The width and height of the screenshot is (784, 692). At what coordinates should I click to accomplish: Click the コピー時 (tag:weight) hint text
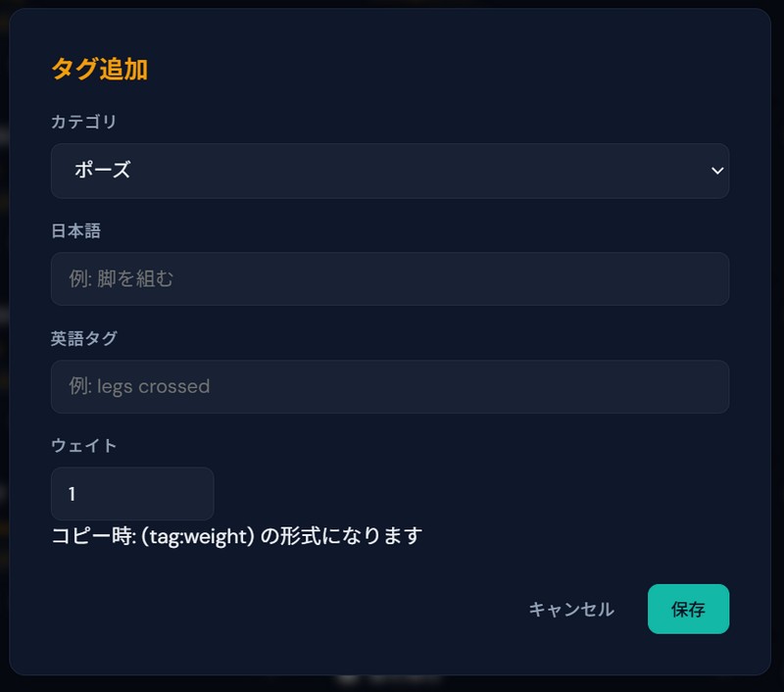[x=236, y=536]
